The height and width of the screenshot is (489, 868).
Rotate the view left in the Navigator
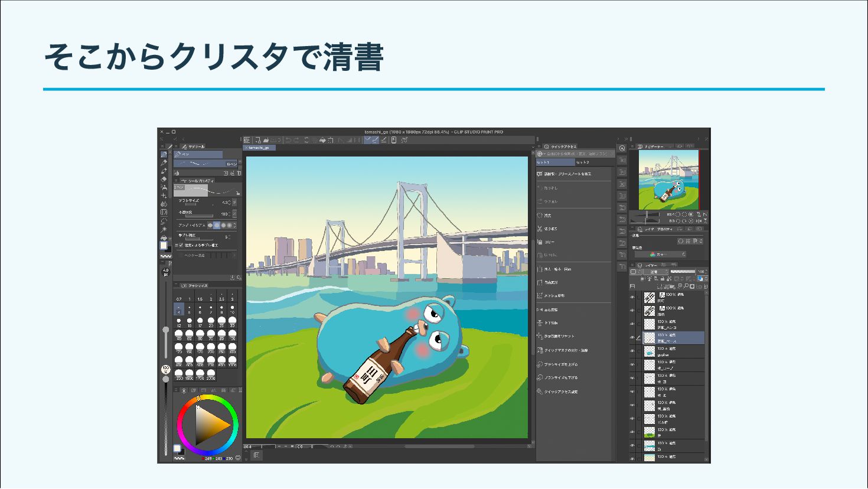click(x=677, y=221)
